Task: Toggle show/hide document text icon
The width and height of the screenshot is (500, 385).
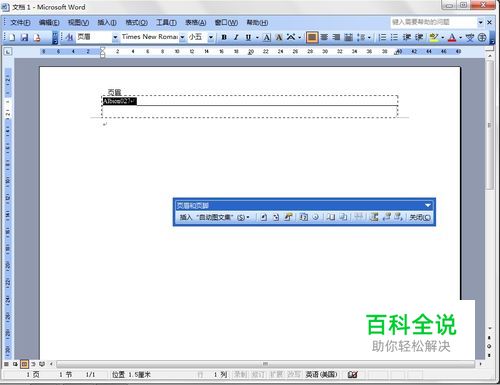Action: [343, 217]
